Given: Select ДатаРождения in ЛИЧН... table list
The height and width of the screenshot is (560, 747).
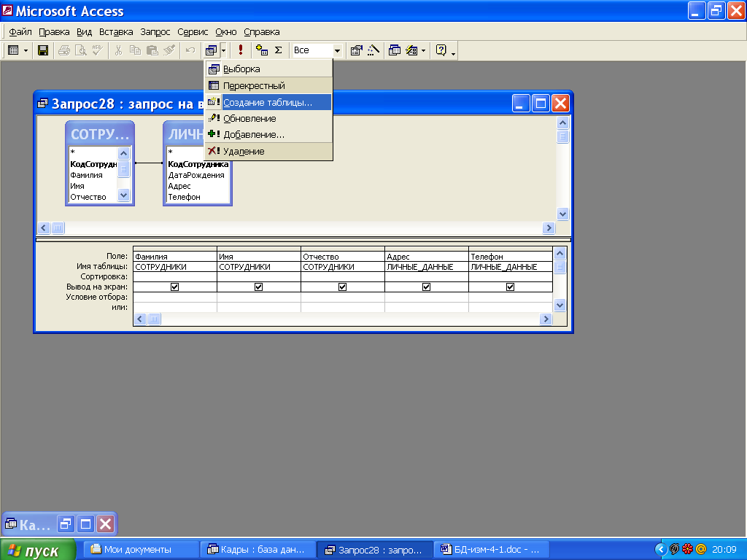Looking at the screenshot, I should 196,175.
